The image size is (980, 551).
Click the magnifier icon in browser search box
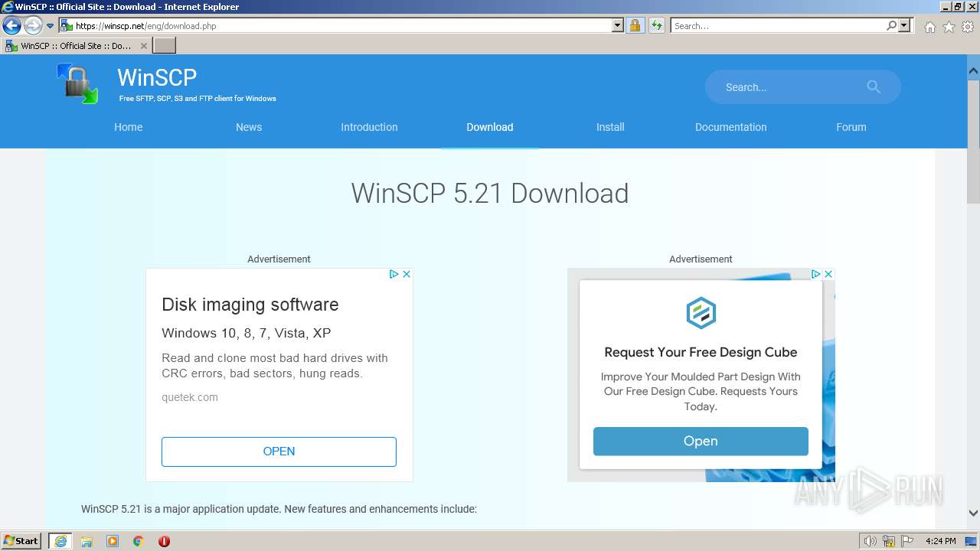891,26
